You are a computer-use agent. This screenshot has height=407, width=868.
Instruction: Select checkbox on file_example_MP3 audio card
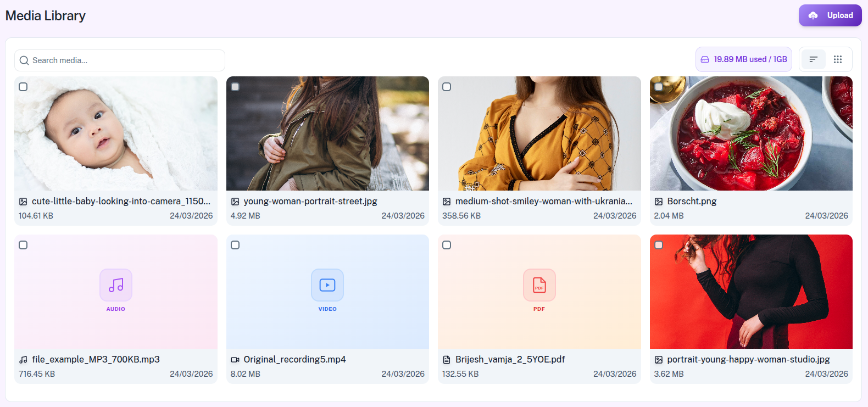tap(23, 245)
